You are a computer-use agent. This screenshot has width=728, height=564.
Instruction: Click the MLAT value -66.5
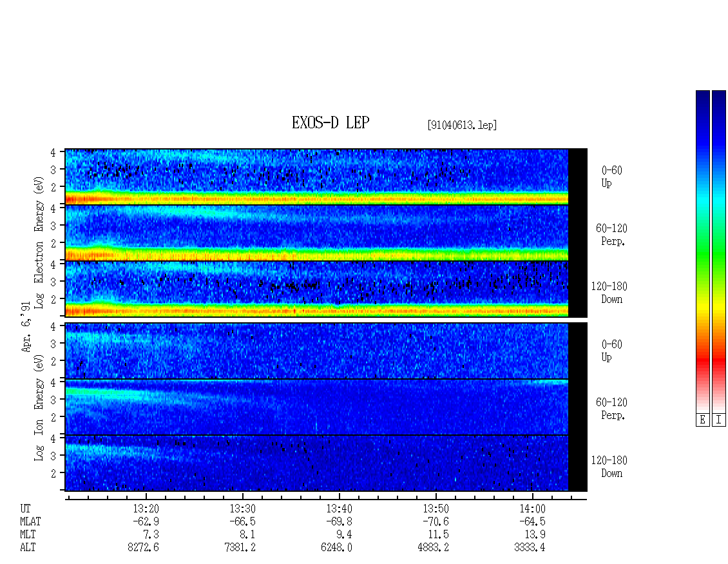coord(242,521)
